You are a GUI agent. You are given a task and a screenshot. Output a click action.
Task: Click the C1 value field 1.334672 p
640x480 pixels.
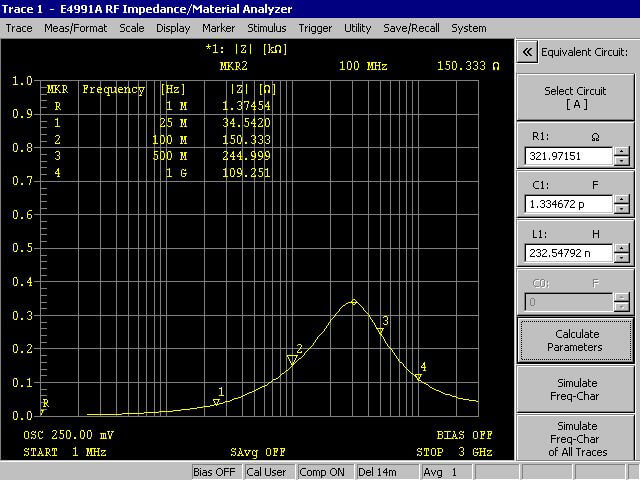pos(568,204)
